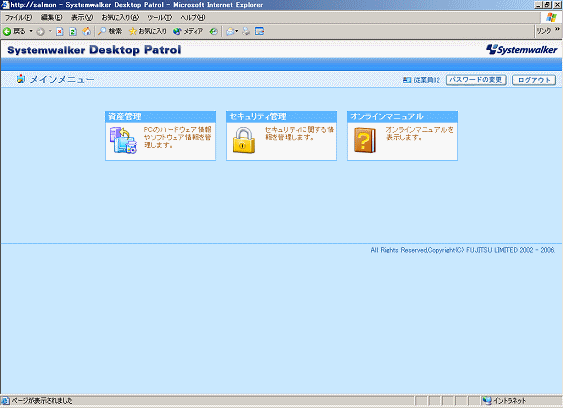Click the Systemwalker logo at top right
Viewport: 563px width, 408px height.
[522, 50]
